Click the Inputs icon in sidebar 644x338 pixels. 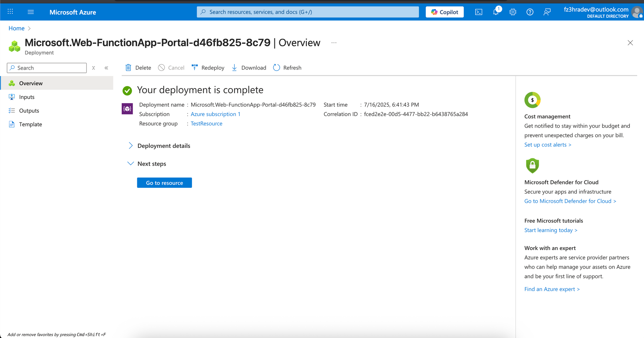click(x=12, y=97)
